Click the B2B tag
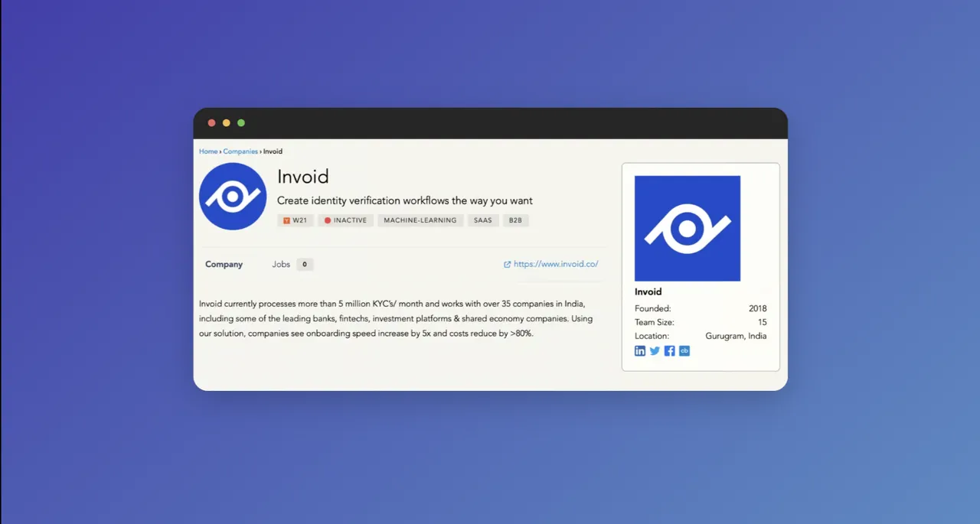Screen dimensions: 980x524 (x=516, y=220)
